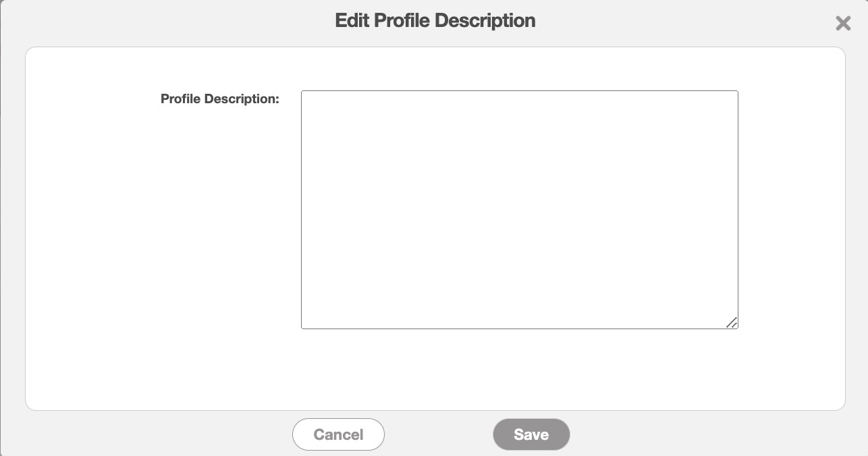Focus the empty description text box

click(x=519, y=209)
